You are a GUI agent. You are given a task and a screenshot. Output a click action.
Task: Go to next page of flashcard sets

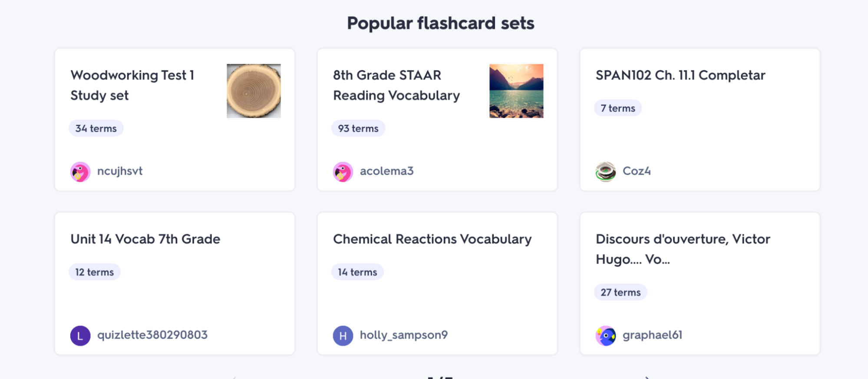tap(647, 376)
